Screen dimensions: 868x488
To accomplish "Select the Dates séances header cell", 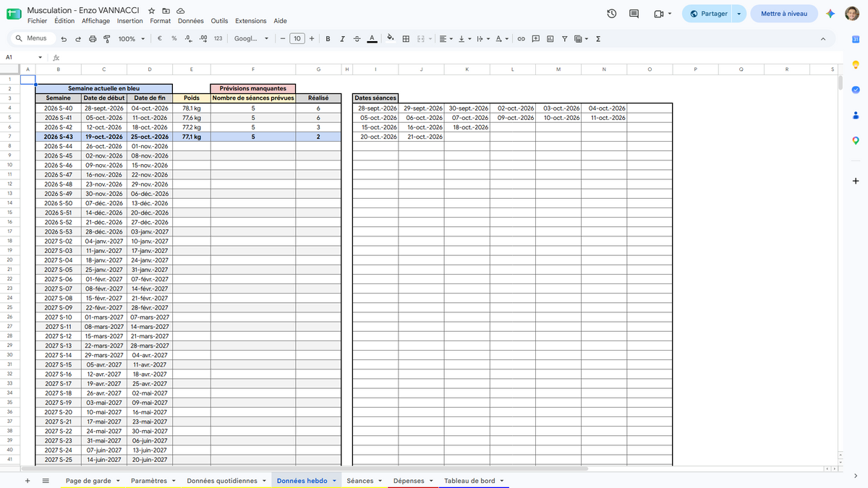I will pos(375,98).
